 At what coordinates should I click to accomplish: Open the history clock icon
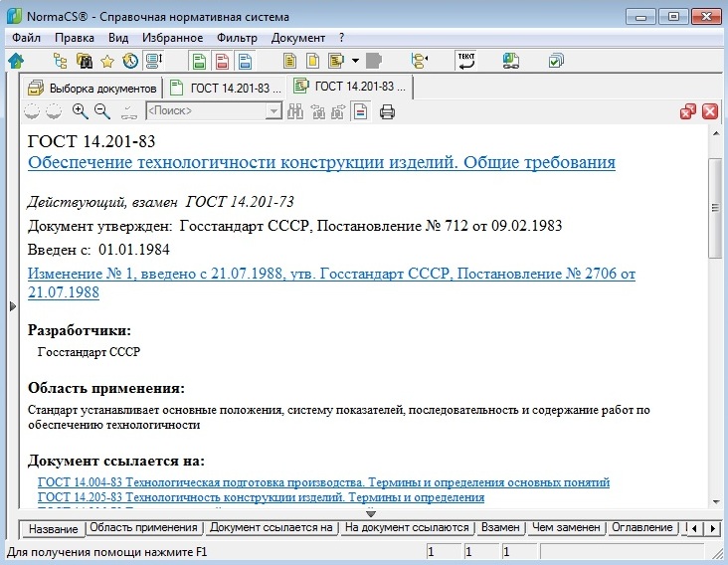coord(130,61)
